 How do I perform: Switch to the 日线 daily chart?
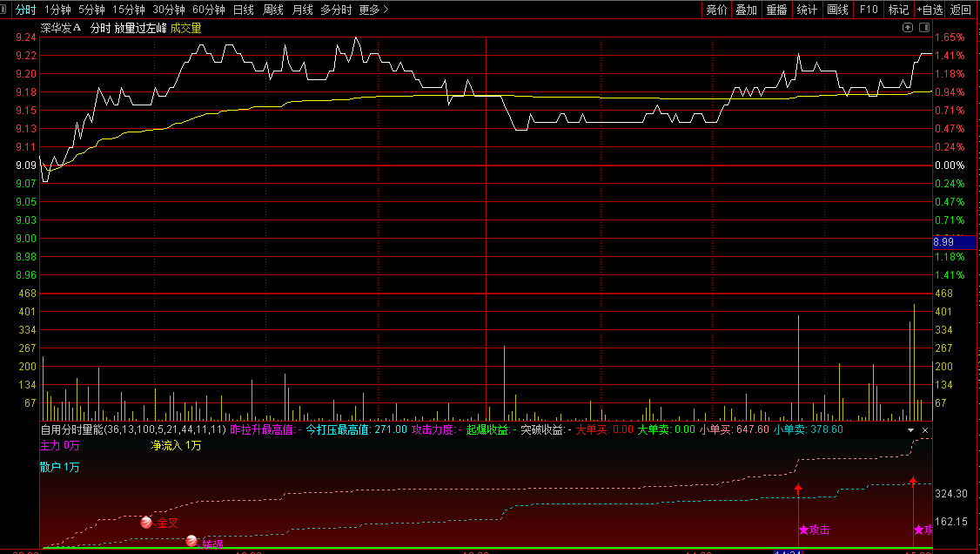point(244,10)
